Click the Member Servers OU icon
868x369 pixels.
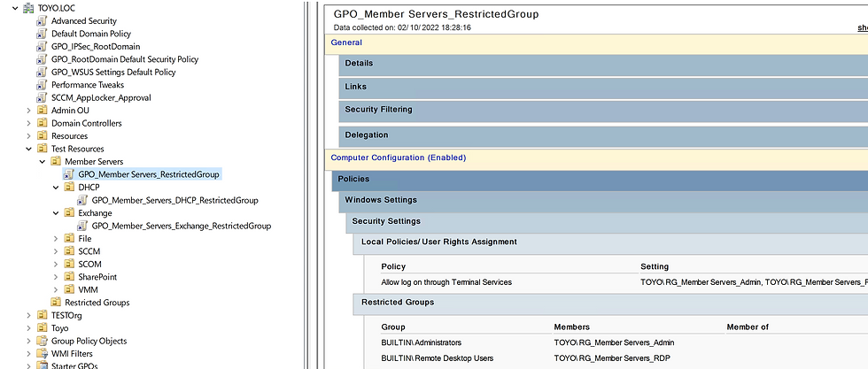[55, 162]
